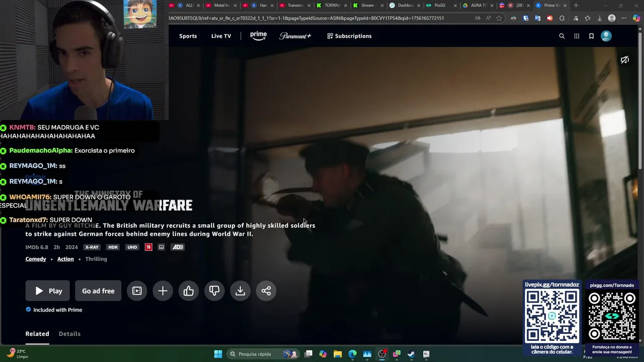
Task: Click the weather widget showing 23°C
Action: click(18, 354)
